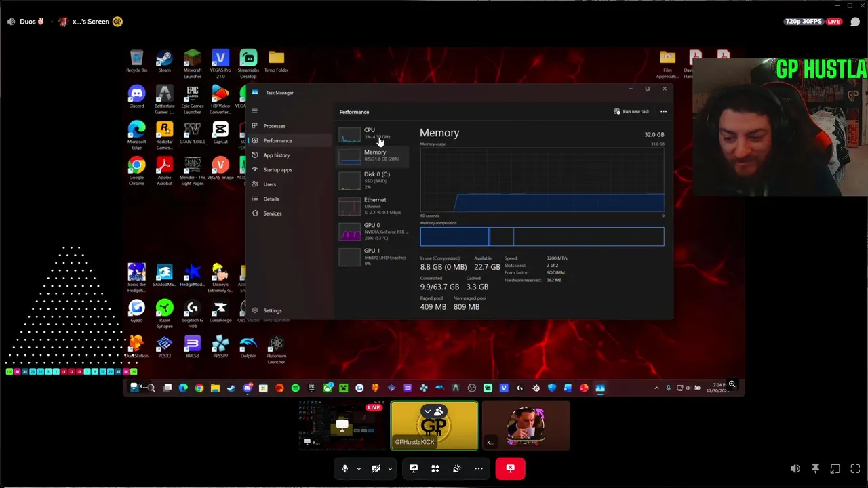Enter fullscreen mode for stream
This screenshot has width=868, height=488.
[855, 468]
